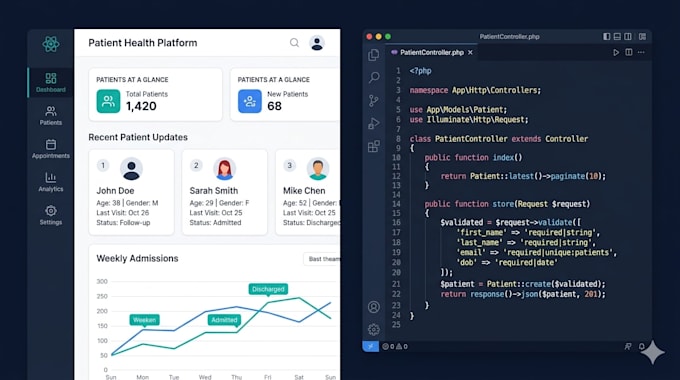This screenshot has width=680, height=380.
Task: Open John Doe patient card name
Action: (115, 190)
